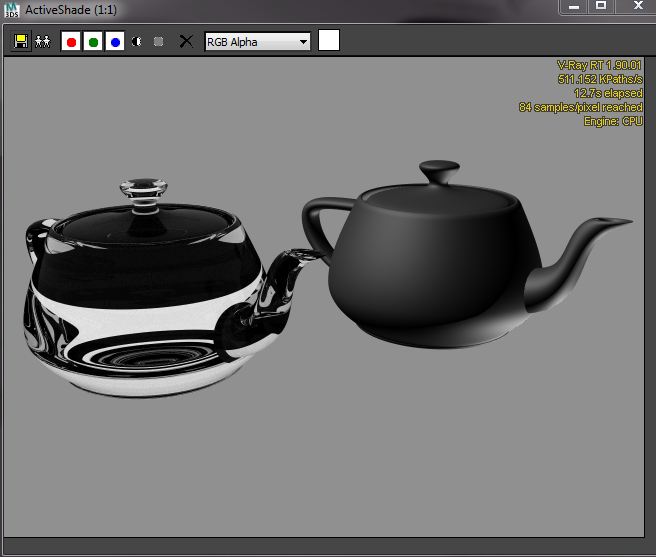Image resolution: width=656 pixels, height=557 pixels.
Task: Click the '84 samples/pixel reached' text
Action: pos(581,107)
